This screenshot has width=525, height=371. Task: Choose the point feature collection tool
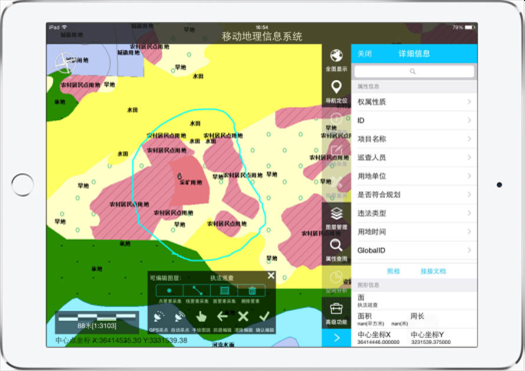pyautogui.click(x=169, y=291)
